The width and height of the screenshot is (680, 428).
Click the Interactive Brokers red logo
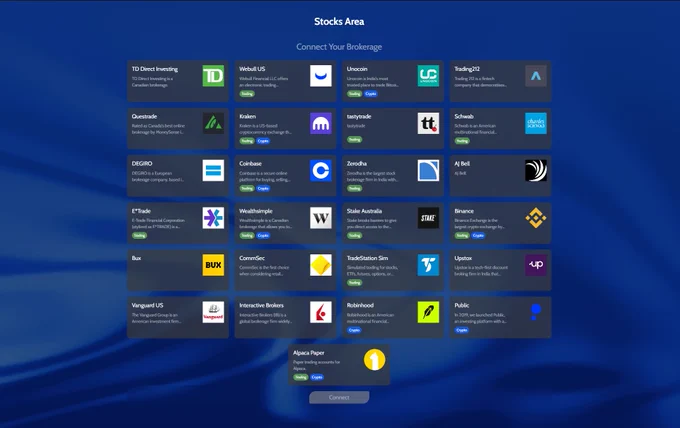[321, 312]
